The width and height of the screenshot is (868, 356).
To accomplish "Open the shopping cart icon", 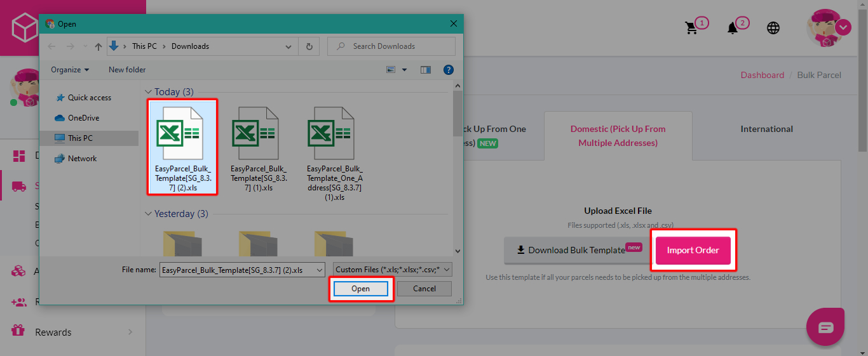I will click(691, 29).
